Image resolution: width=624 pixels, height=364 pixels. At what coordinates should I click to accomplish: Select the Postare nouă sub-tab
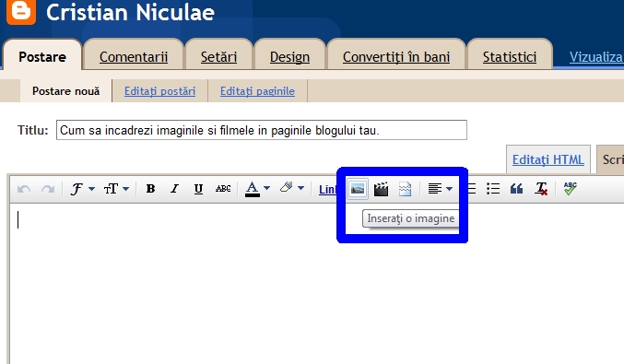(x=65, y=91)
